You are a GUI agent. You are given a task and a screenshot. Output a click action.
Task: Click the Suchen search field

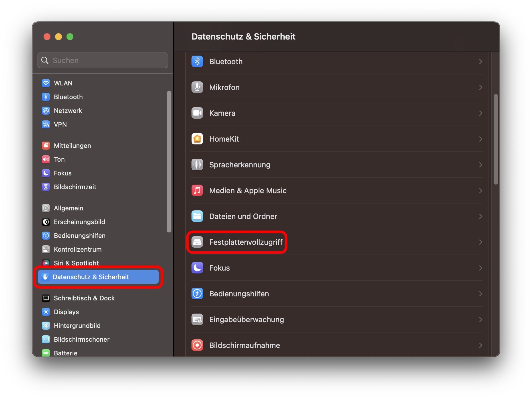pos(102,60)
